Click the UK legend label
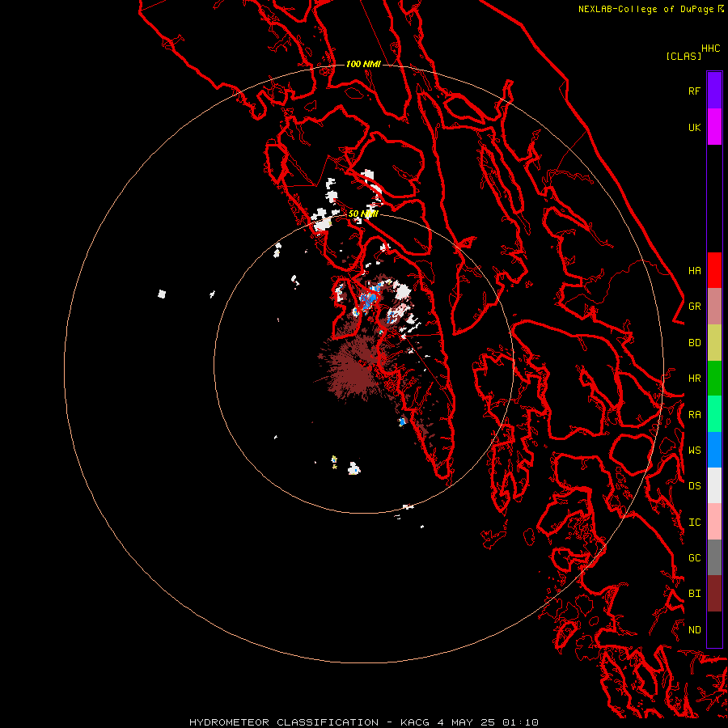 click(694, 127)
